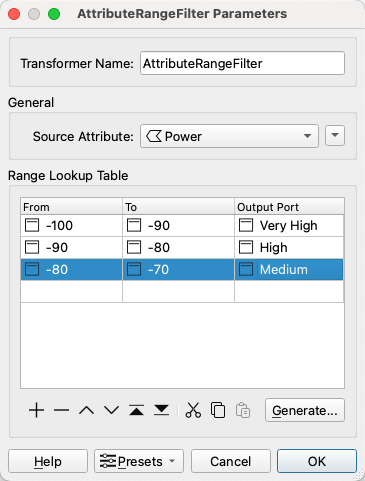Select the High output port cell
The image size is (365, 481).
click(x=289, y=247)
